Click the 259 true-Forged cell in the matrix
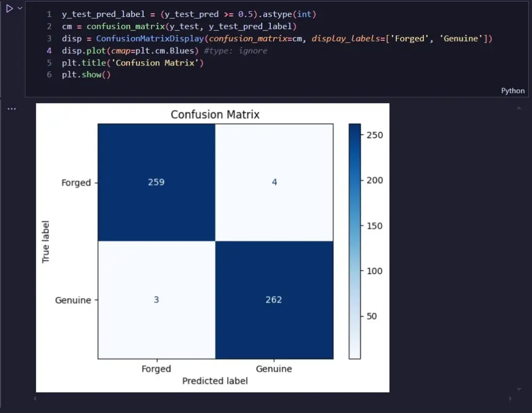This screenshot has width=532, height=413. click(156, 182)
